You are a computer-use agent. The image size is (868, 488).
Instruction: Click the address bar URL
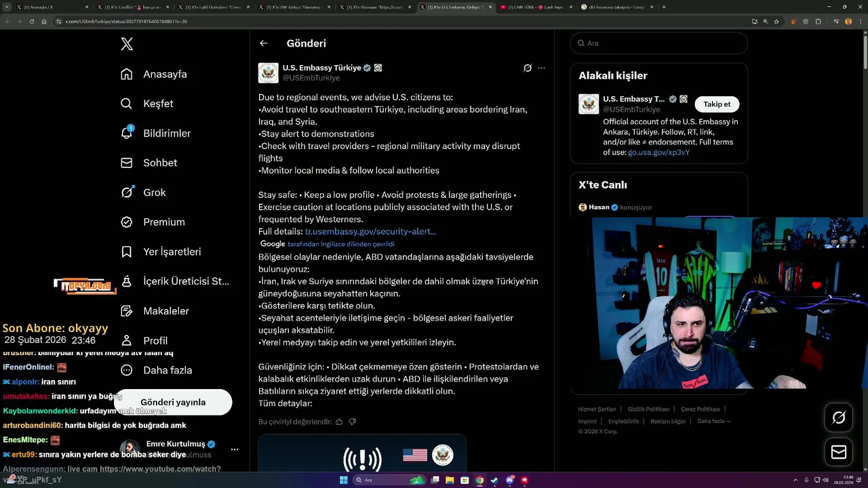[x=126, y=22]
